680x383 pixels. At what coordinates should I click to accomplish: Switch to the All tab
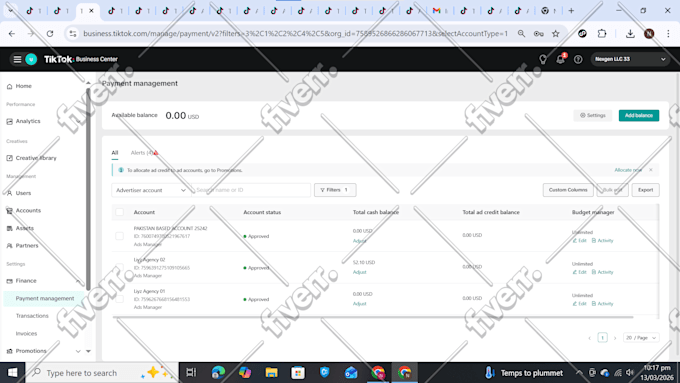coord(114,153)
